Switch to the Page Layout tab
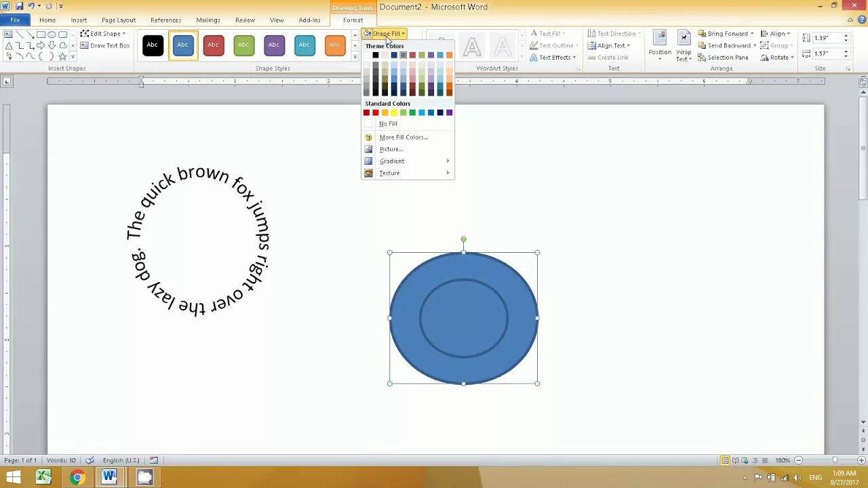The width and height of the screenshot is (868, 488). click(x=119, y=20)
